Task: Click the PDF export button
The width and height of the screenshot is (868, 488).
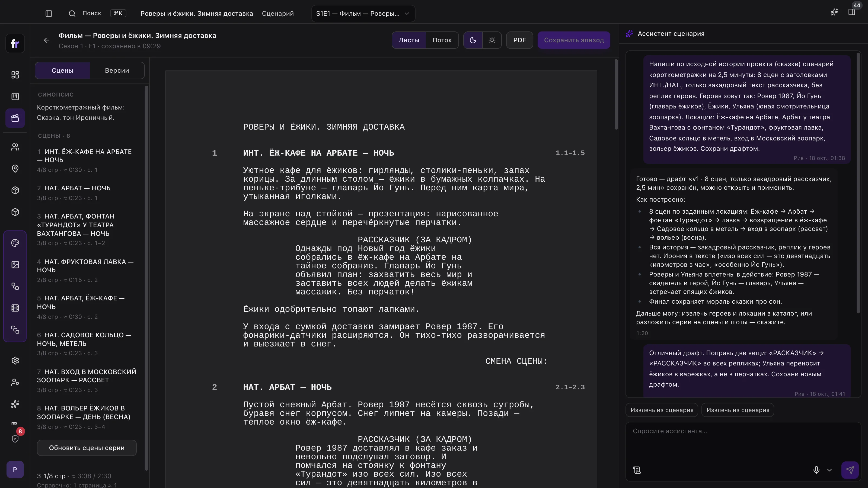Action: 519,40
